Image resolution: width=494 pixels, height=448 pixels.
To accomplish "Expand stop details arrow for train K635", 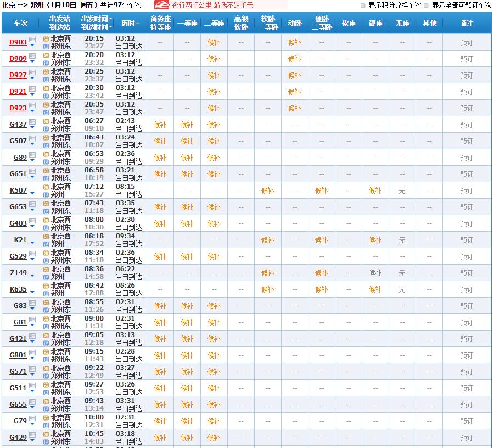I will pyautogui.click(x=32, y=292).
